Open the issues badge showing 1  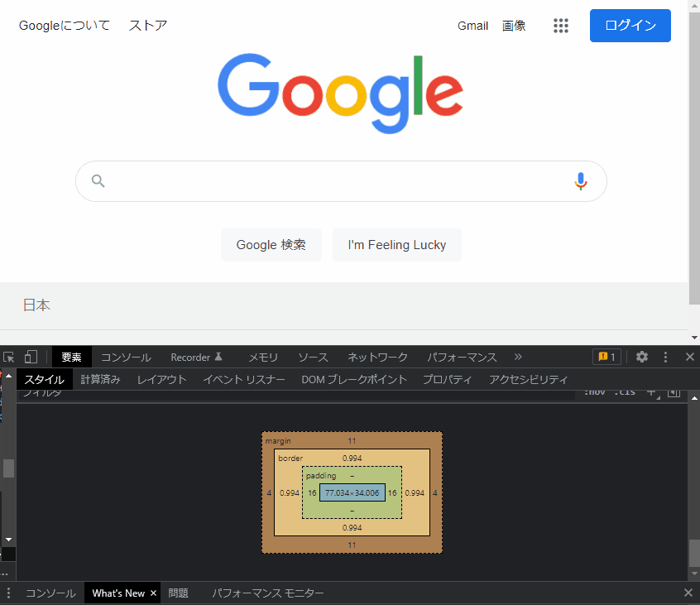tap(607, 357)
